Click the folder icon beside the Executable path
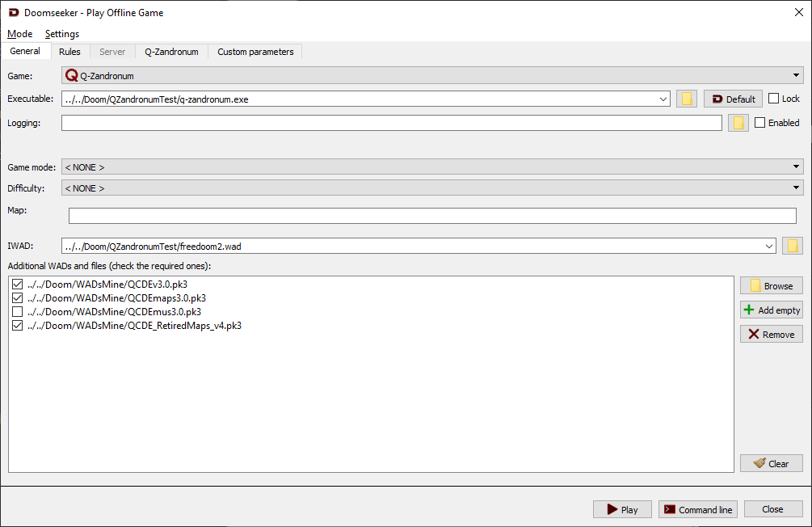The height and width of the screenshot is (527, 812). click(687, 99)
